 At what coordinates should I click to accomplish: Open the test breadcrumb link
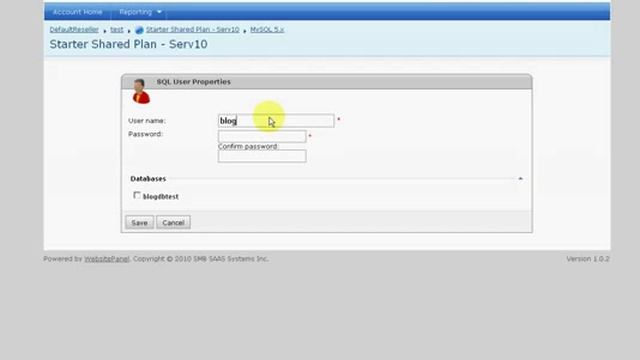117,29
